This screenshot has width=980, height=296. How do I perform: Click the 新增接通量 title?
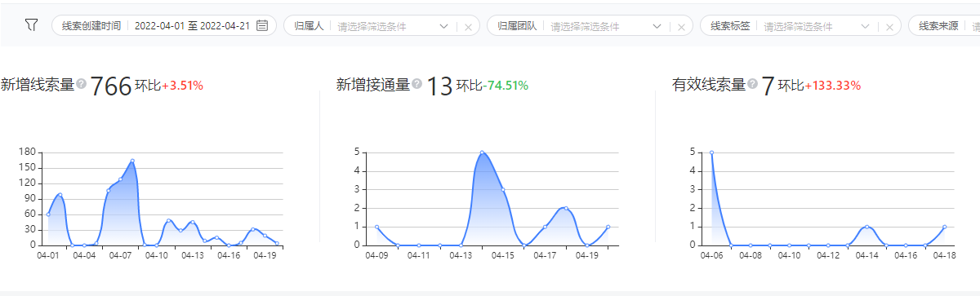[x=373, y=84]
